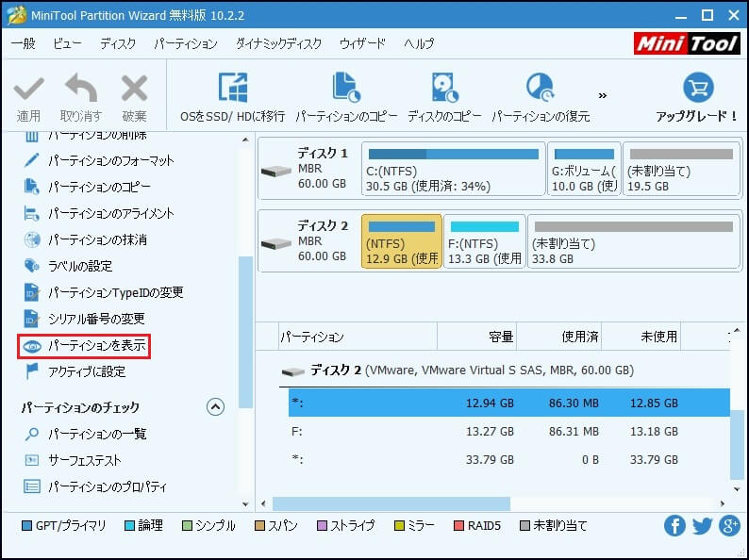Select highlighted (NTFS) 12.9 GB partition block
The height and width of the screenshot is (560, 749).
402,241
